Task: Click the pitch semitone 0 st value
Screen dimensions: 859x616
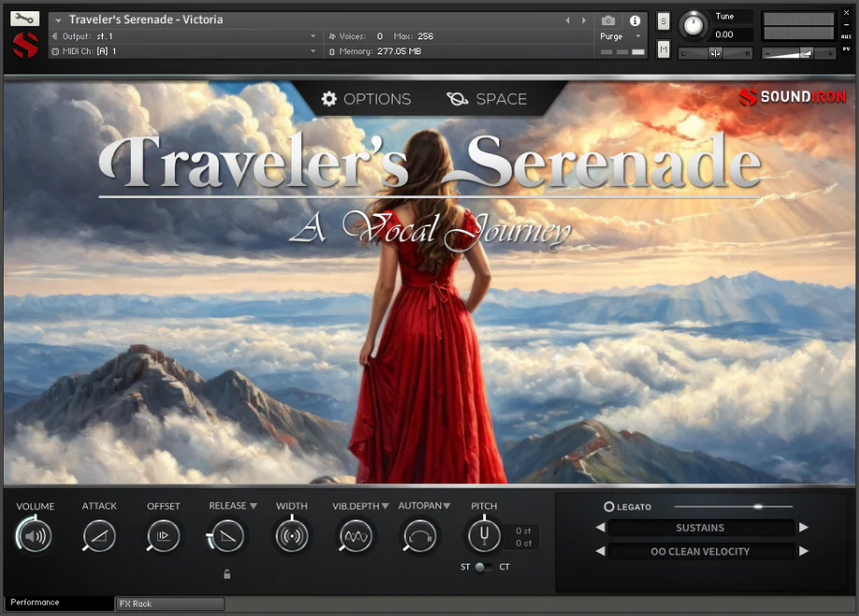Action: [x=523, y=531]
